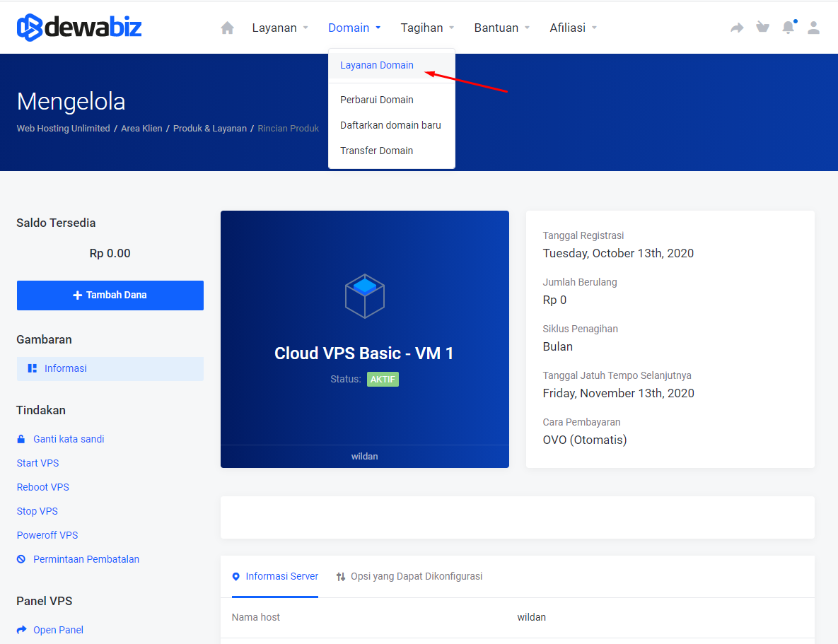
Task: Click Permintaan Pembatalan link
Action: (x=86, y=559)
